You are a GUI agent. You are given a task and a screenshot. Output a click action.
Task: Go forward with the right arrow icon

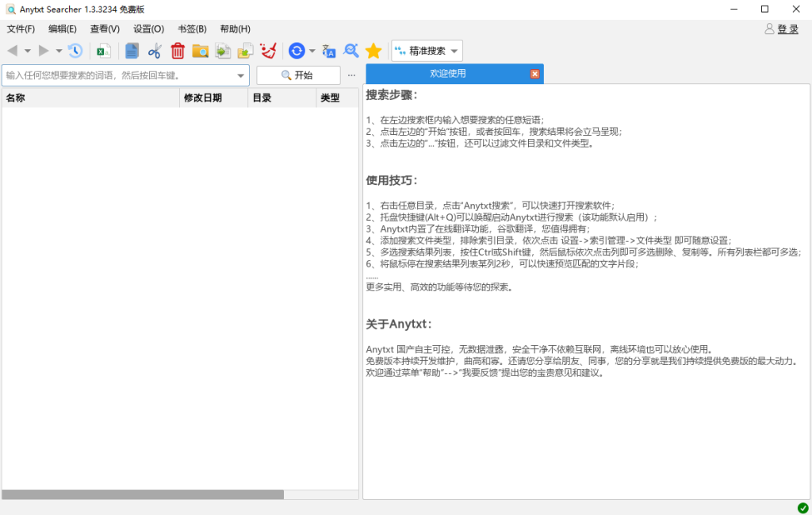click(44, 51)
